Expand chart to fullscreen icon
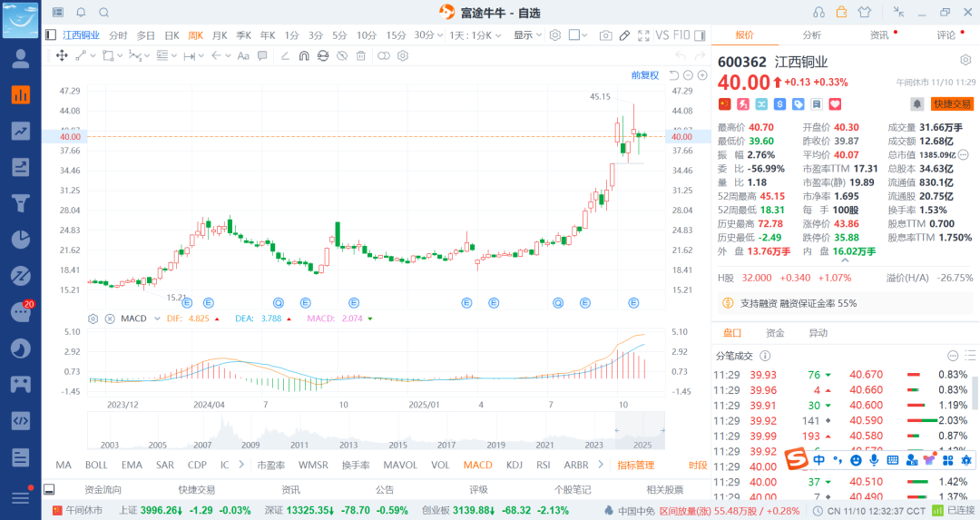Screen dimensions: 980x520 [x=643, y=35]
